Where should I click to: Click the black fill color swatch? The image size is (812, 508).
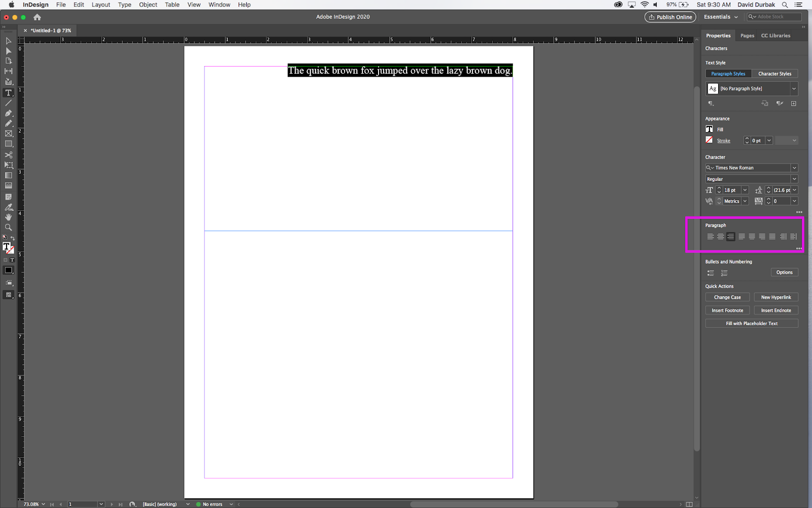click(8, 270)
